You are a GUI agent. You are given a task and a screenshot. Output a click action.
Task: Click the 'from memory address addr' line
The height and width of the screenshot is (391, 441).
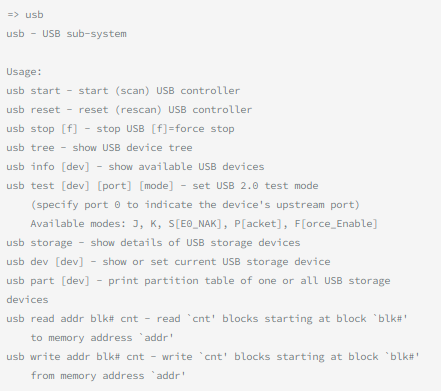[x=108, y=376]
